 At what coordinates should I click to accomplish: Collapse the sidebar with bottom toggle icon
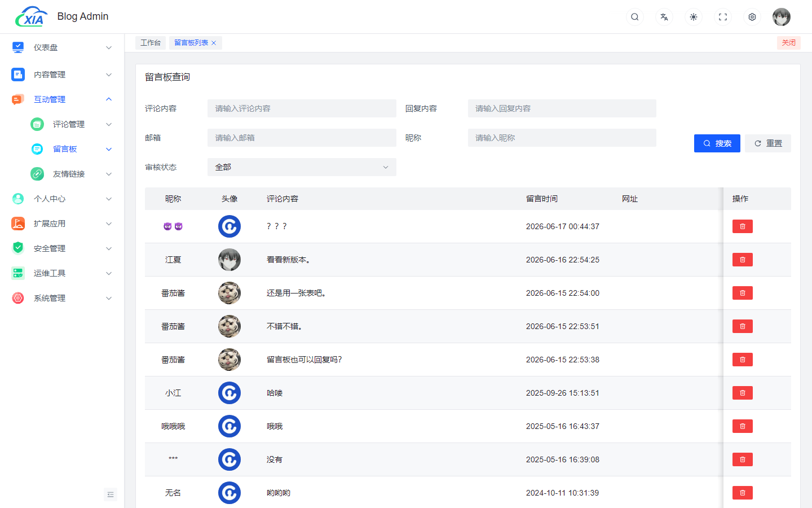(x=111, y=494)
